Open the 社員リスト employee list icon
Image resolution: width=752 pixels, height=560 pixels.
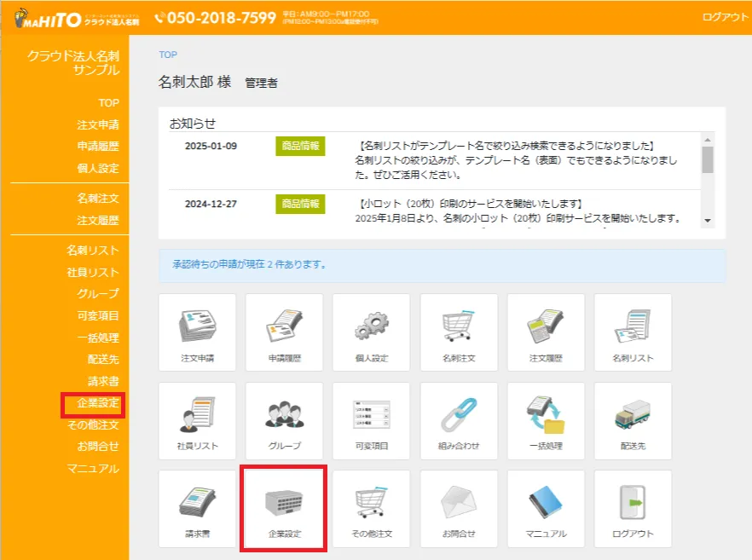click(196, 420)
